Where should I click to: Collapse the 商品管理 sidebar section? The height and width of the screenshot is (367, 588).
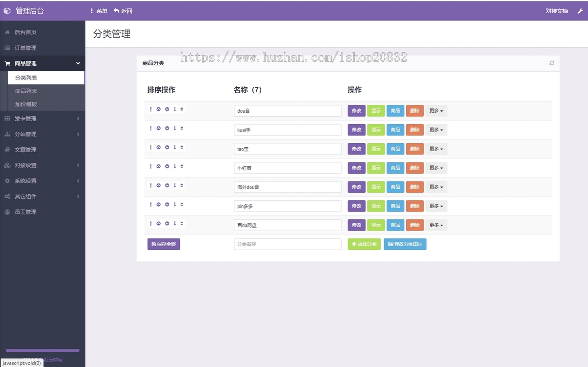tap(43, 63)
